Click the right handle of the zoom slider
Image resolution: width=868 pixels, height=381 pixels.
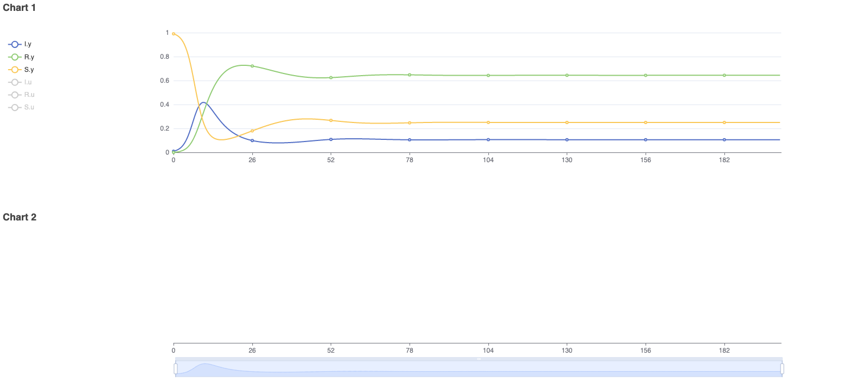point(782,368)
